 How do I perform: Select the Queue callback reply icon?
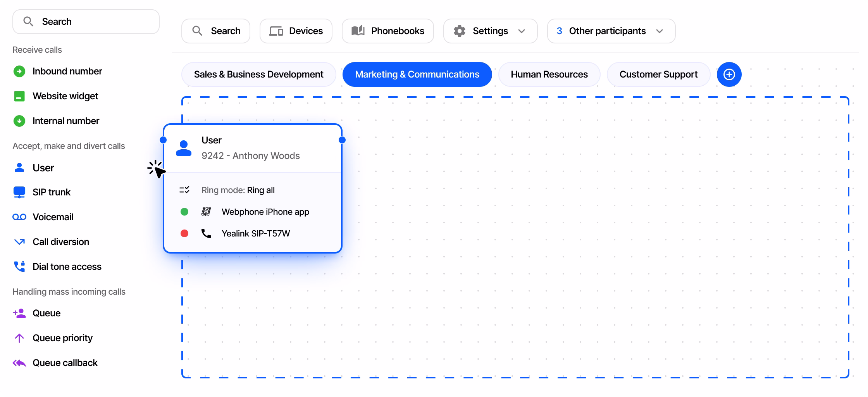(x=19, y=363)
